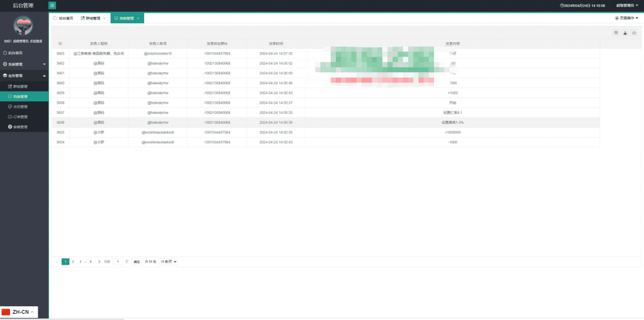Click the timestamp 2024-04-24 14:05:50
This screenshot has height=320, width=644.
[x=276, y=73]
